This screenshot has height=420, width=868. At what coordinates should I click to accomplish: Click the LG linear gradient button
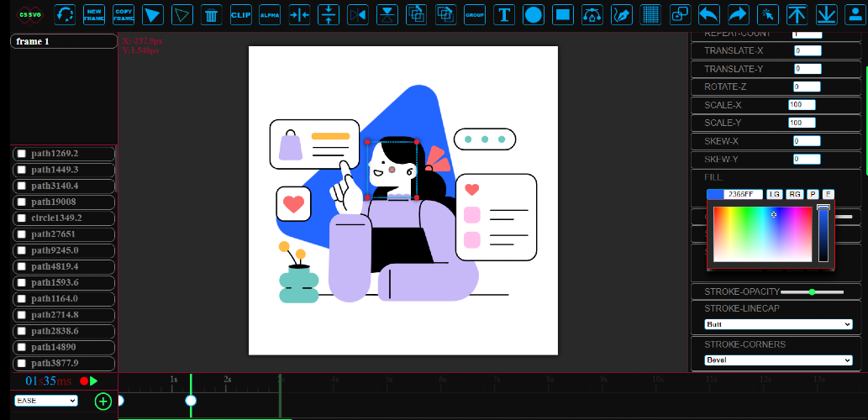(774, 194)
